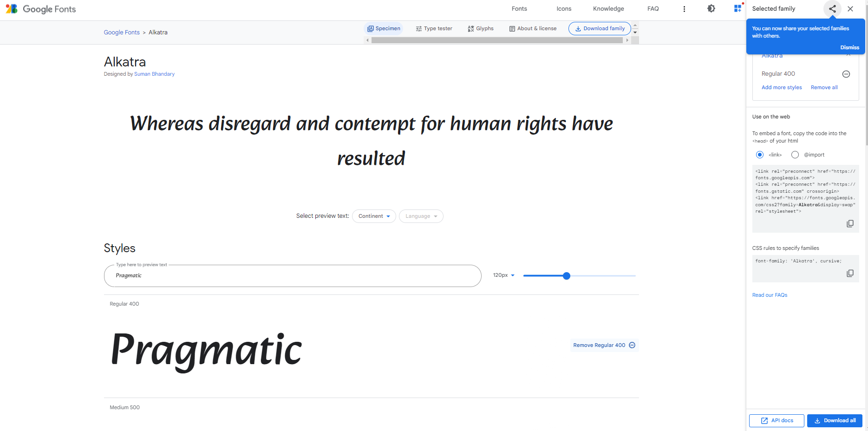
Task: Copy the CSS font-family rule
Action: coord(850,273)
